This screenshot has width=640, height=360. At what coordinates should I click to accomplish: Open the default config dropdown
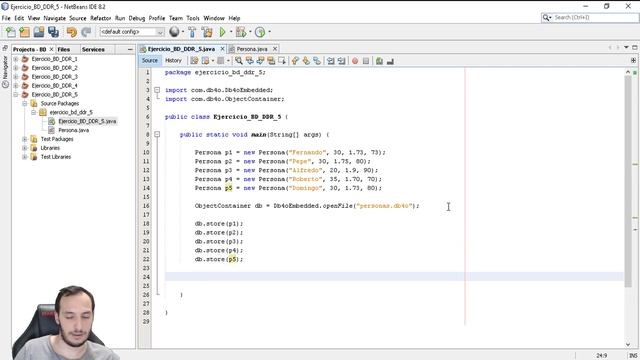pyautogui.click(x=132, y=32)
